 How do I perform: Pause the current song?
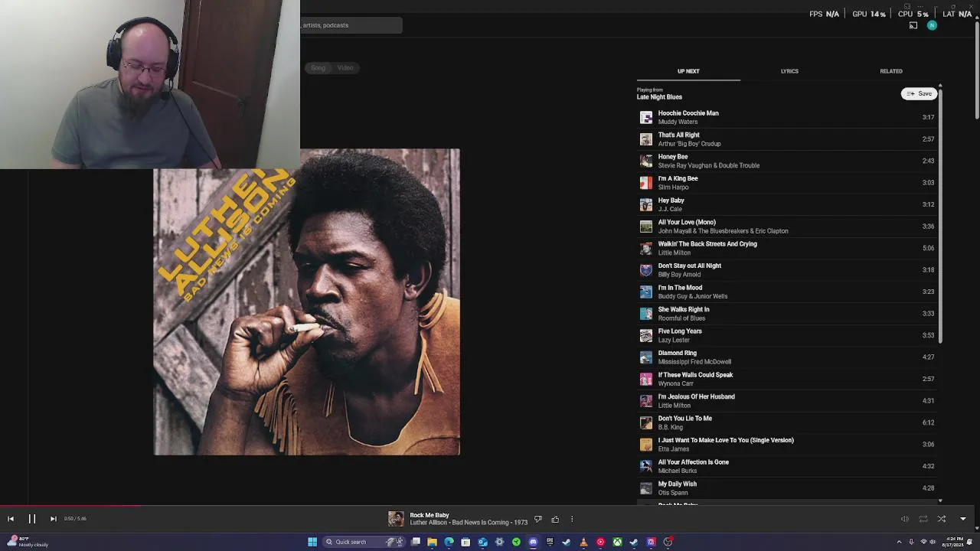click(x=32, y=519)
